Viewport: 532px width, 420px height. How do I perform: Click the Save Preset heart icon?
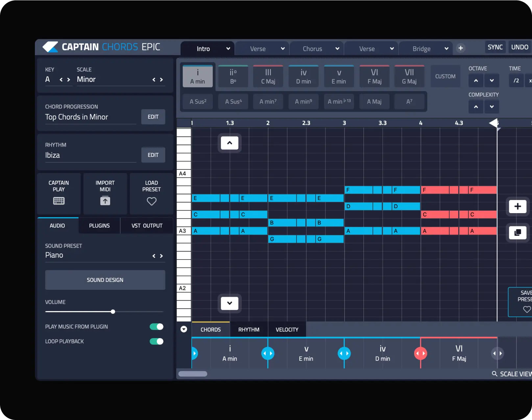[x=527, y=309]
